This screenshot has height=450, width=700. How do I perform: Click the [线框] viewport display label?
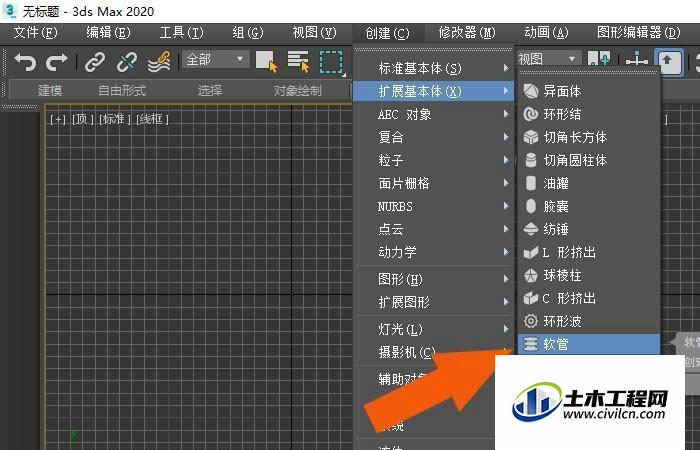pyautogui.click(x=153, y=119)
